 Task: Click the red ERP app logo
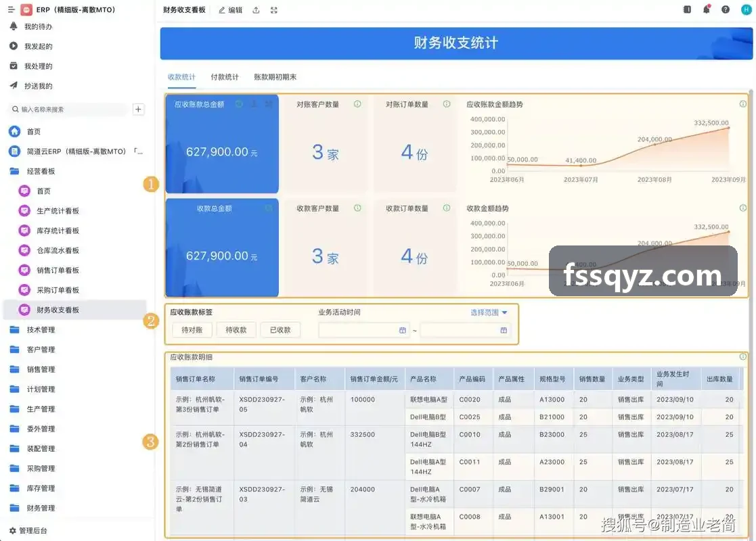(x=26, y=9)
